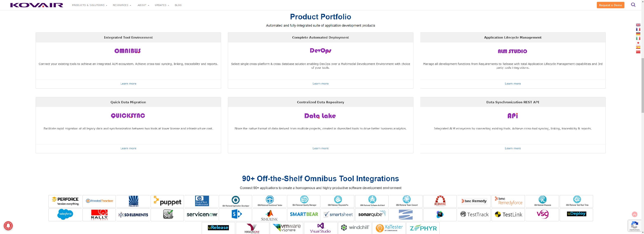Viewport: 644px width, 234px height.
Task: Click the SonarQube integration logo
Action: click(372, 214)
